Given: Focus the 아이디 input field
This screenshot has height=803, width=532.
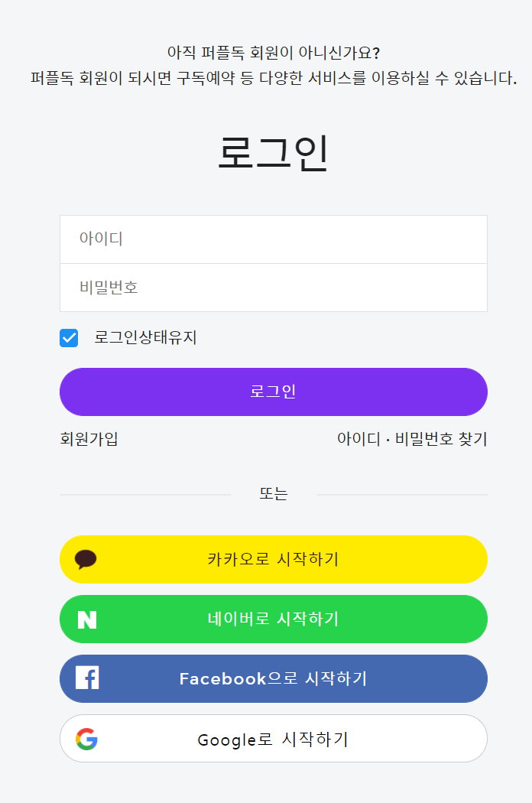Looking at the screenshot, I should (x=274, y=239).
